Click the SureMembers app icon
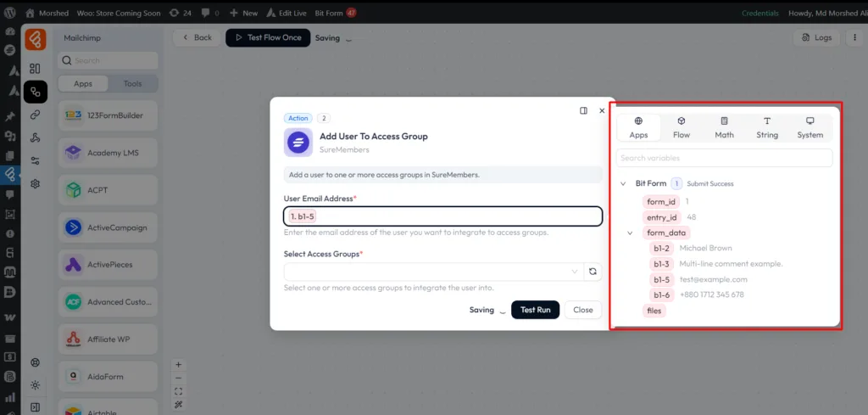Screen dimensions: 868x415 [298, 143]
